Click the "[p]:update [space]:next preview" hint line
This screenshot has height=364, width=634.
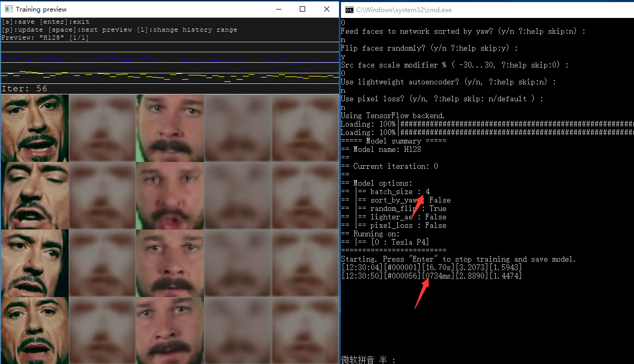(119, 30)
